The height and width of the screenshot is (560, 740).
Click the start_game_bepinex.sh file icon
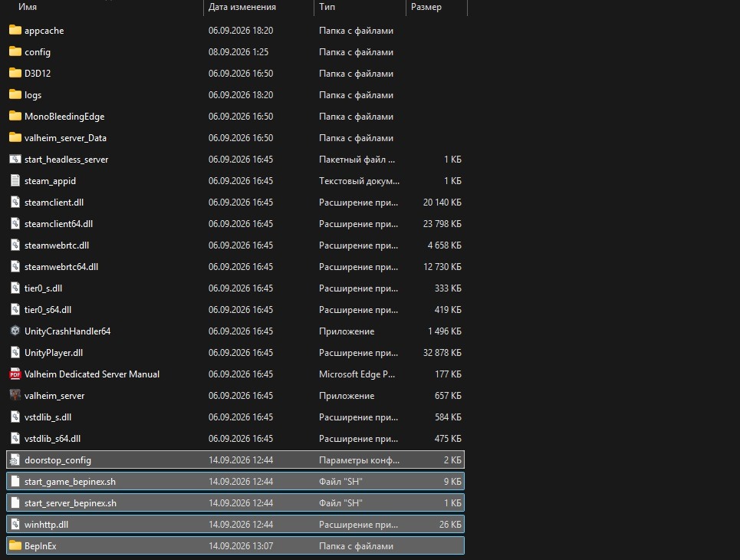pyautogui.click(x=15, y=481)
